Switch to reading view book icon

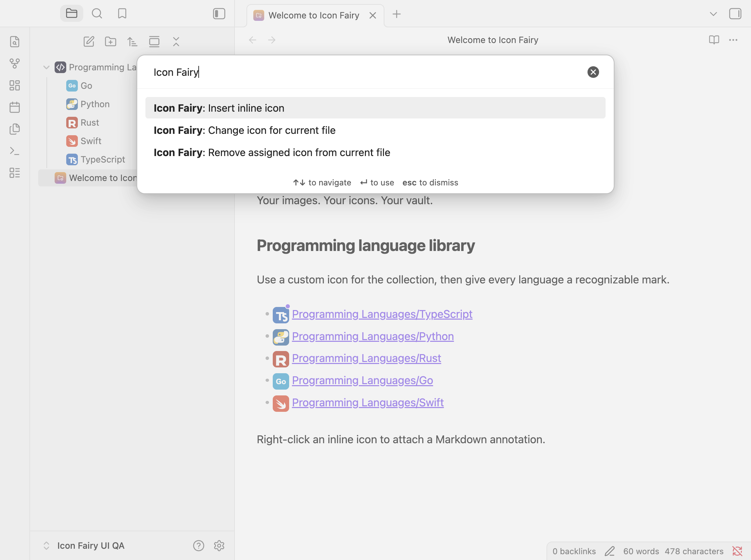point(714,40)
